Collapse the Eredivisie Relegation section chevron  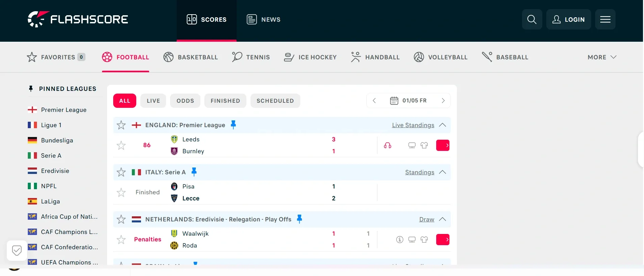(x=442, y=219)
